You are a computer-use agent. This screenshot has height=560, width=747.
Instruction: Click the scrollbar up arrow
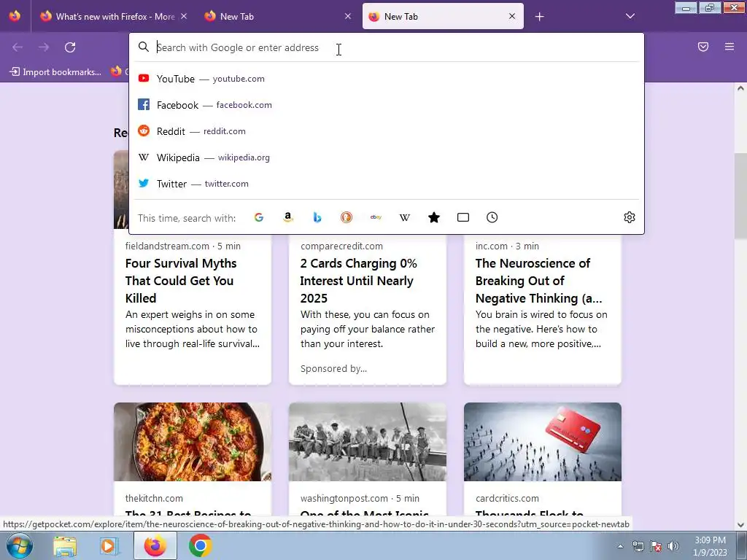[740, 88]
